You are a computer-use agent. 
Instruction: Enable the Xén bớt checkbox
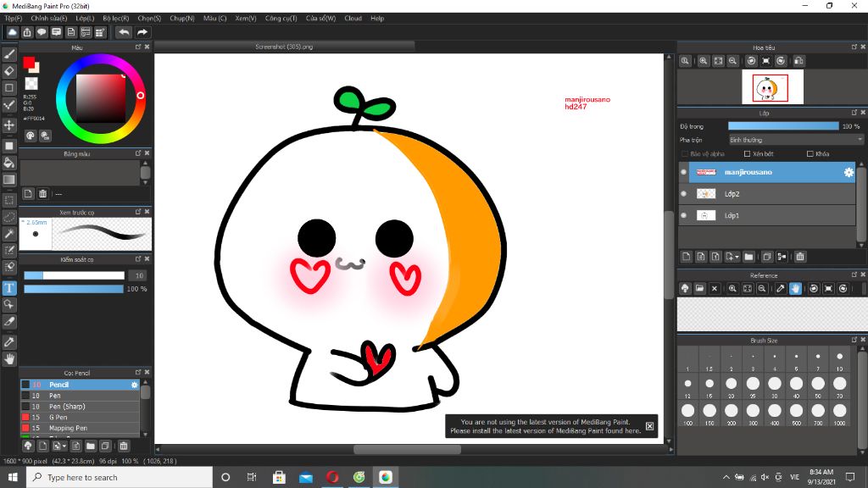pos(748,154)
